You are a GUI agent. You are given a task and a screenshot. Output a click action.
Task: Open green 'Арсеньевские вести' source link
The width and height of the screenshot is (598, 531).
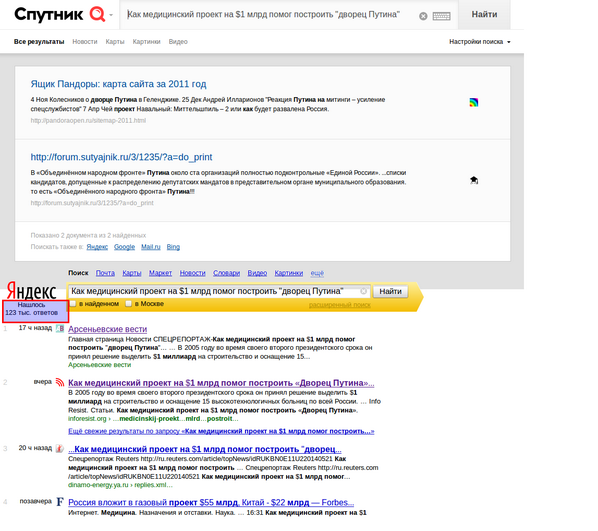100,365
